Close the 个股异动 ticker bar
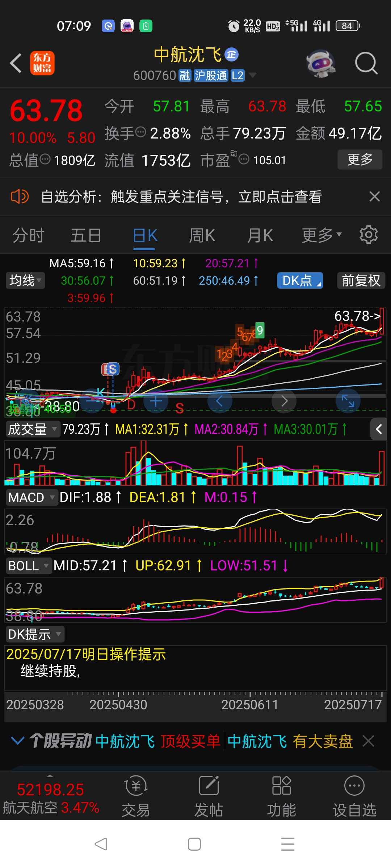Screen dimensions: 391x868 (x=368, y=741)
